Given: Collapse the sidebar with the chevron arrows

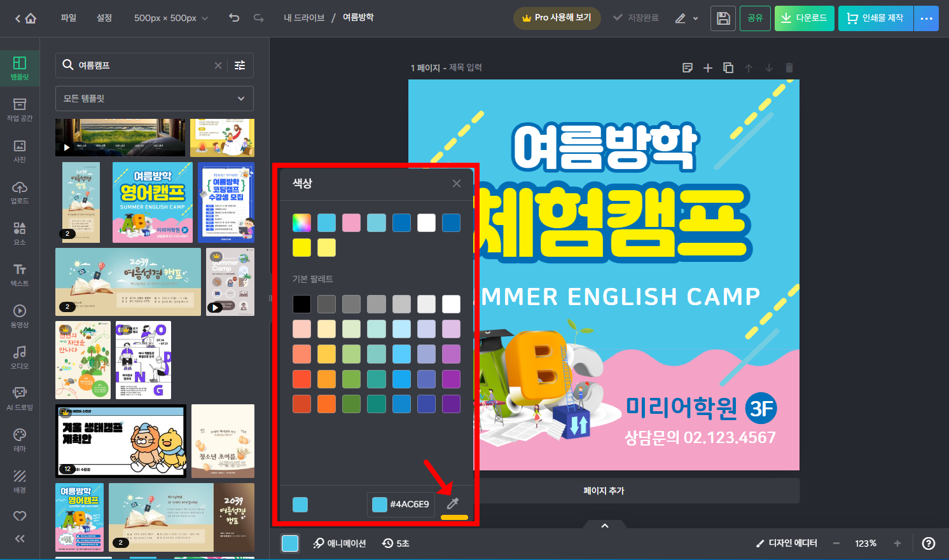Looking at the screenshot, I should (19, 538).
